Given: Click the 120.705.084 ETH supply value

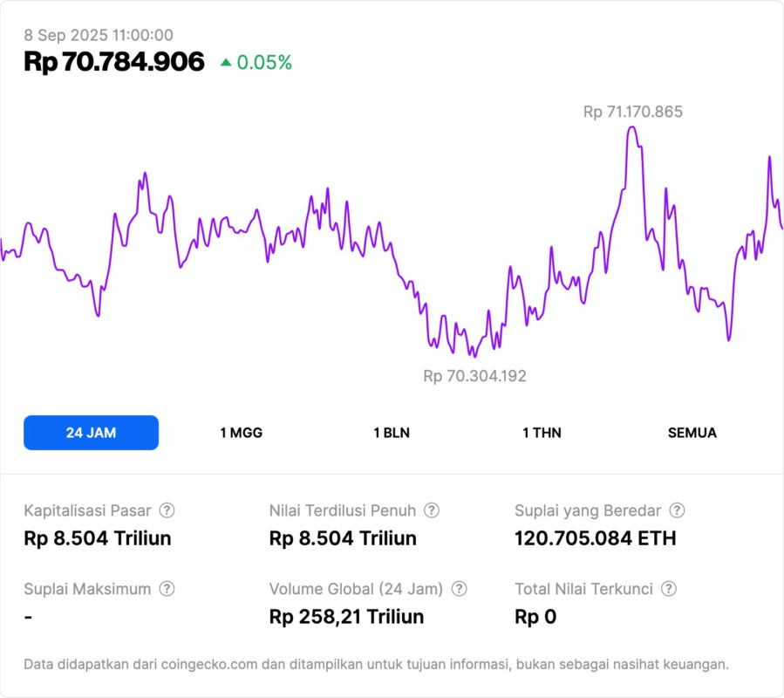Looking at the screenshot, I should coord(596,538).
